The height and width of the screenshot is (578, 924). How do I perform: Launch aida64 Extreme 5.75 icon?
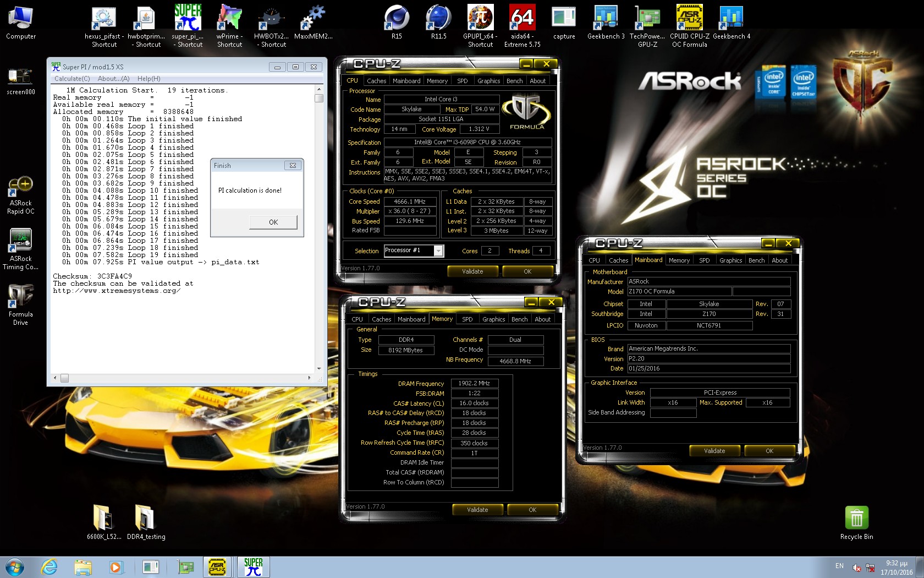tap(522, 26)
